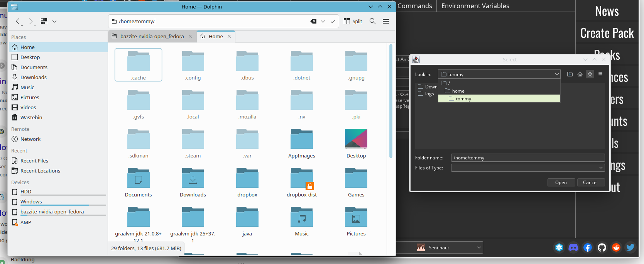Toggle Split view in Dolphin
Screen dimensions: 644x264
coord(353,21)
